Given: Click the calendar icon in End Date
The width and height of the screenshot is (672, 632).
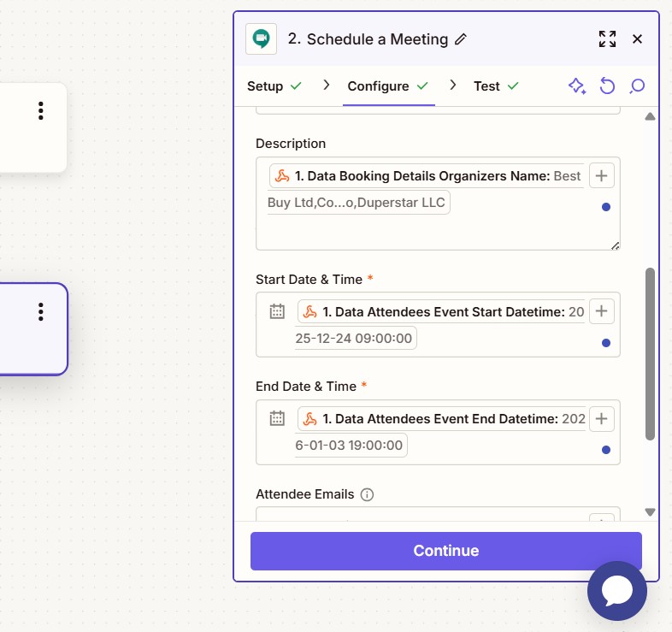Looking at the screenshot, I should coord(277,419).
